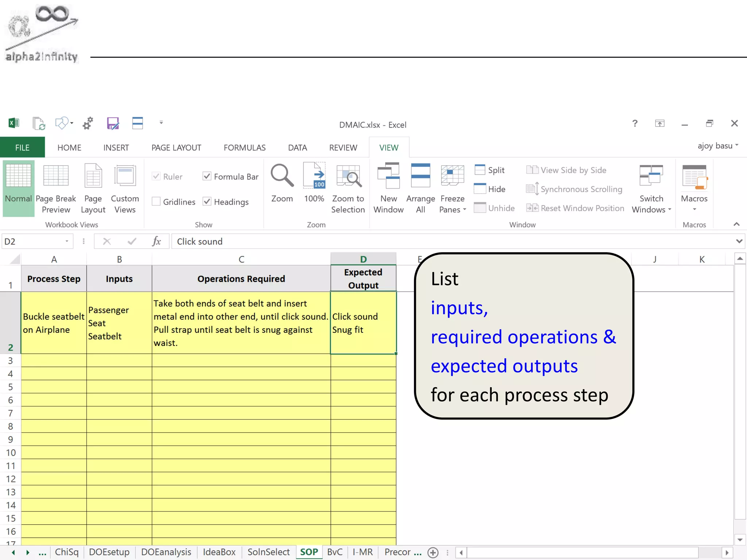The image size is (747, 560).
Task: Click horizontal scrollbar right arrow
Action: [727, 553]
